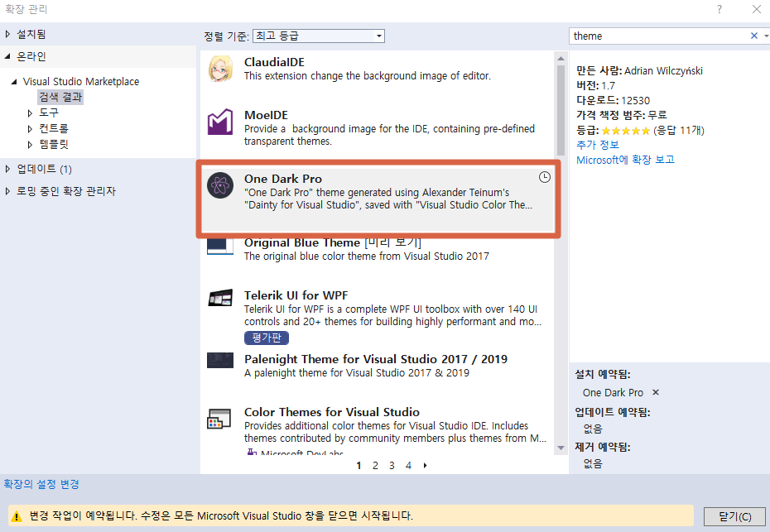This screenshot has height=532, width=770.
Task: Click the Original Blue Theme thumbnail icon
Action: (220, 246)
